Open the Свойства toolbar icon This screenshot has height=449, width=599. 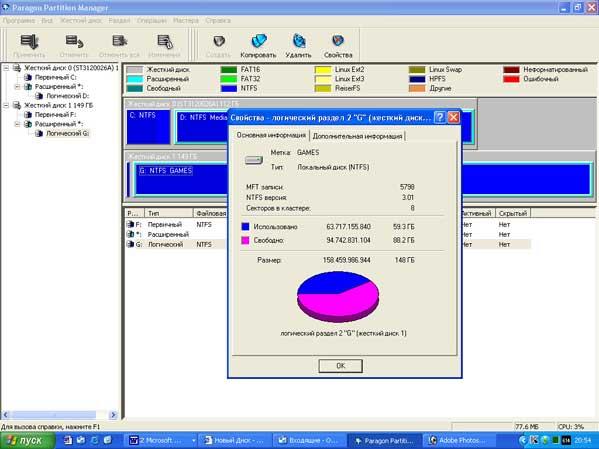click(x=338, y=41)
